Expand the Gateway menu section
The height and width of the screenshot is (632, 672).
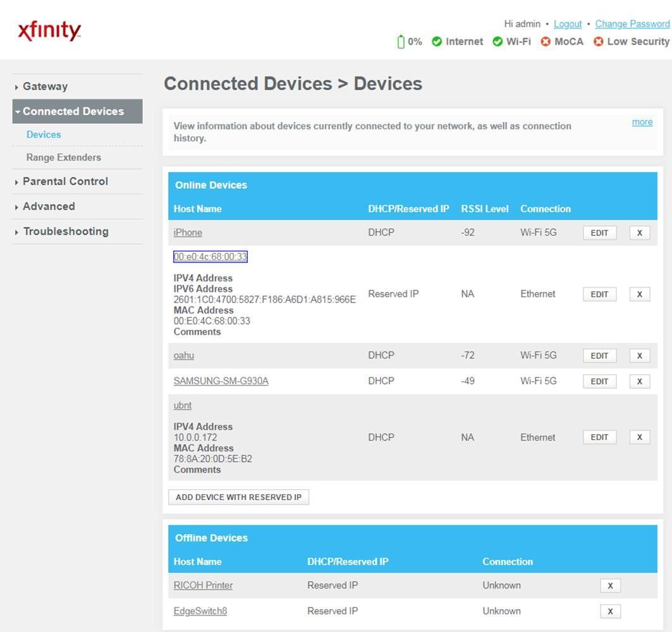tap(45, 87)
